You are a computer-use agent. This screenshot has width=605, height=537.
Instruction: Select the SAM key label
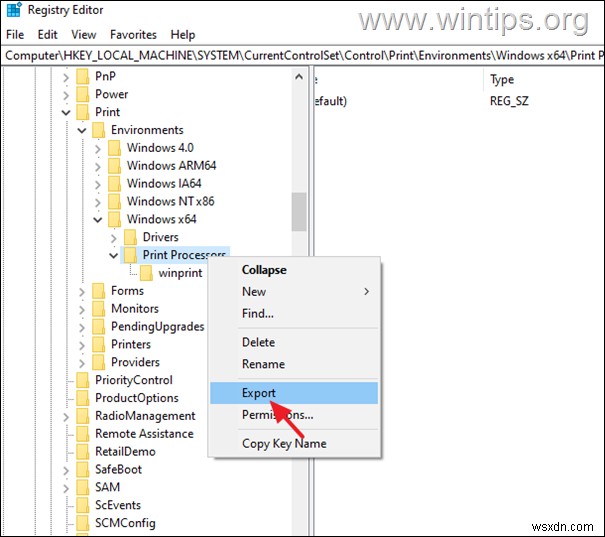tap(107, 487)
